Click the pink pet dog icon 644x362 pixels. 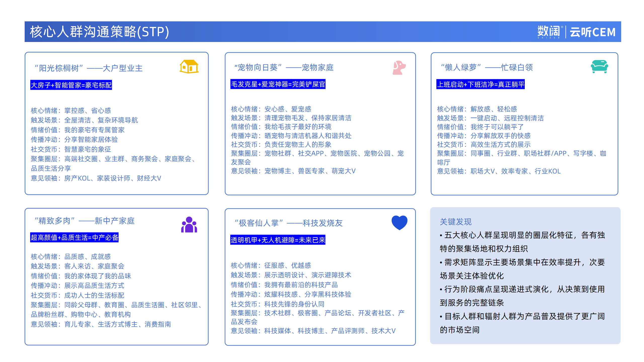(x=399, y=68)
